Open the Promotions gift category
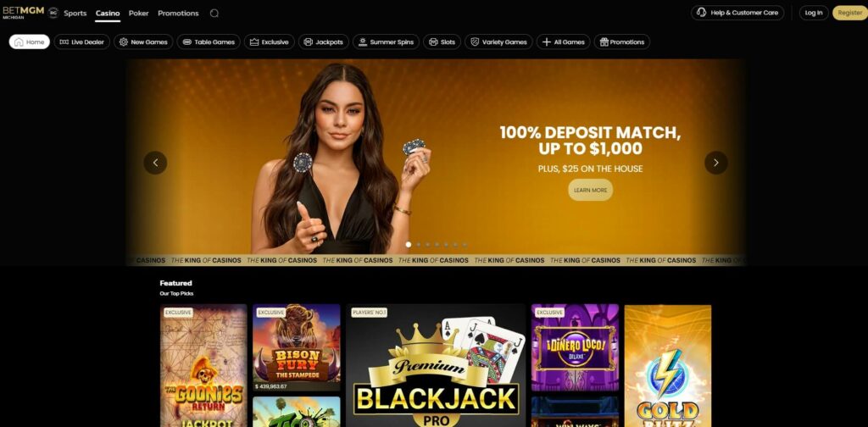The width and height of the screenshot is (868, 427). pyautogui.click(x=621, y=42)
